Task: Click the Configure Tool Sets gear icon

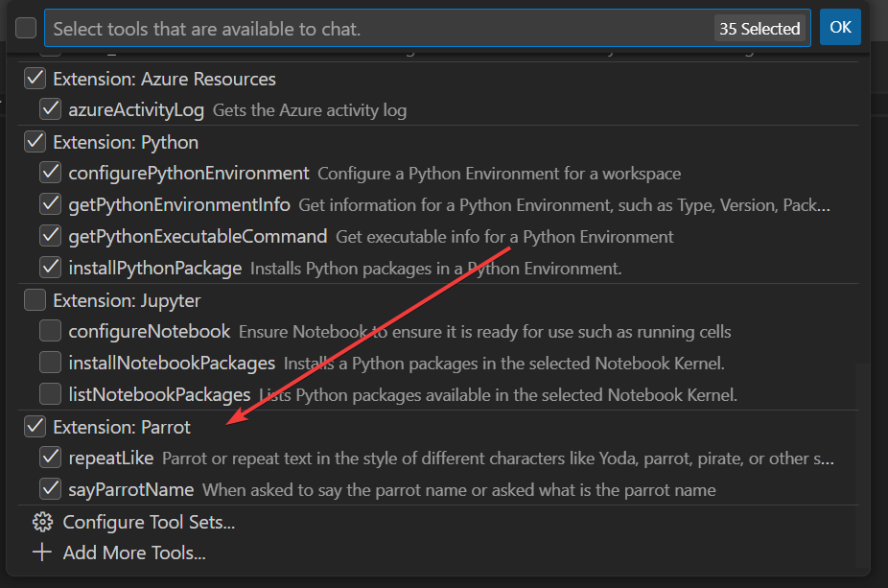Action: tap(41, 521)
